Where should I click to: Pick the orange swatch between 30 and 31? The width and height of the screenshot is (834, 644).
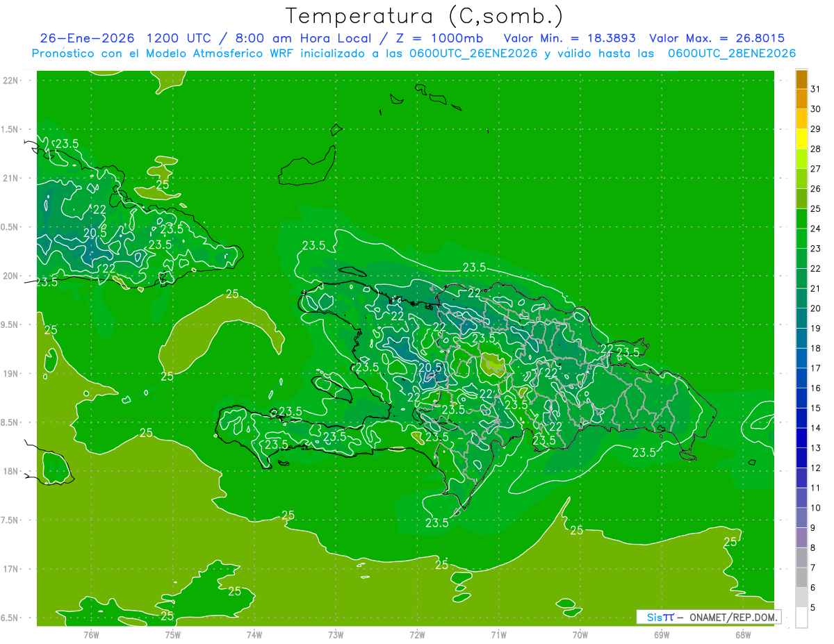tap(801, 99)
